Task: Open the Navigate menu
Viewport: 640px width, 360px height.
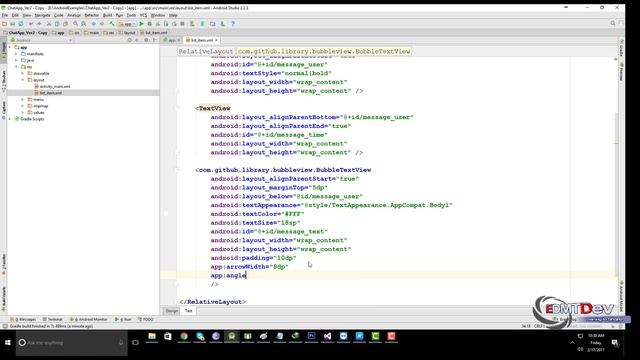Action: pyautogui.click(x=42, y=15)
